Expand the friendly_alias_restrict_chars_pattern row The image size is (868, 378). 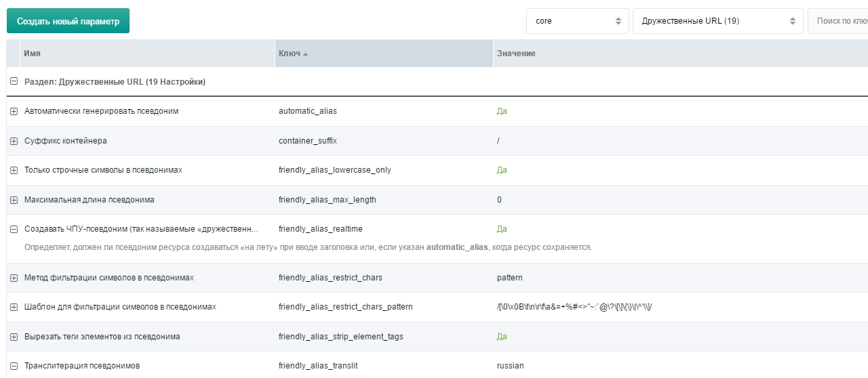tap(14, 307)
